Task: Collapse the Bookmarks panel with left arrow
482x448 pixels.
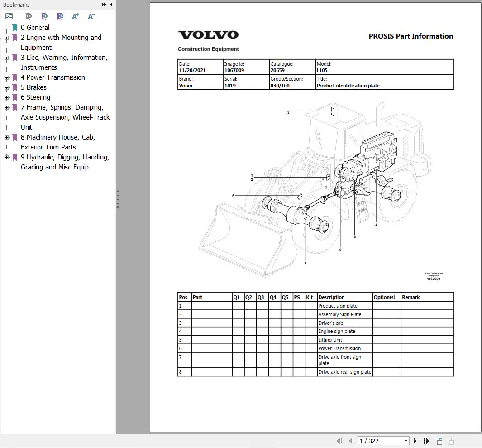Action: tap(111, 5)
